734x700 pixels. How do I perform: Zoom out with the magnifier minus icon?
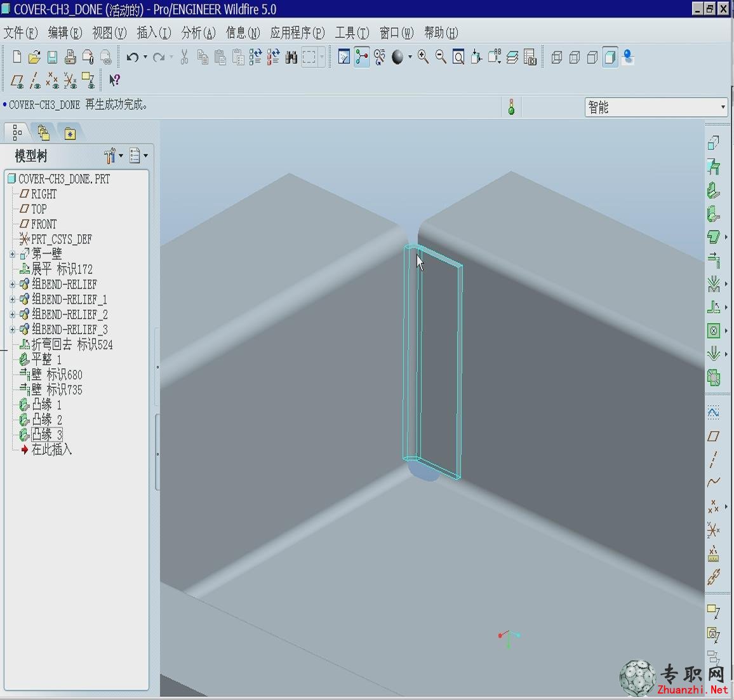(x=441, y=57)
